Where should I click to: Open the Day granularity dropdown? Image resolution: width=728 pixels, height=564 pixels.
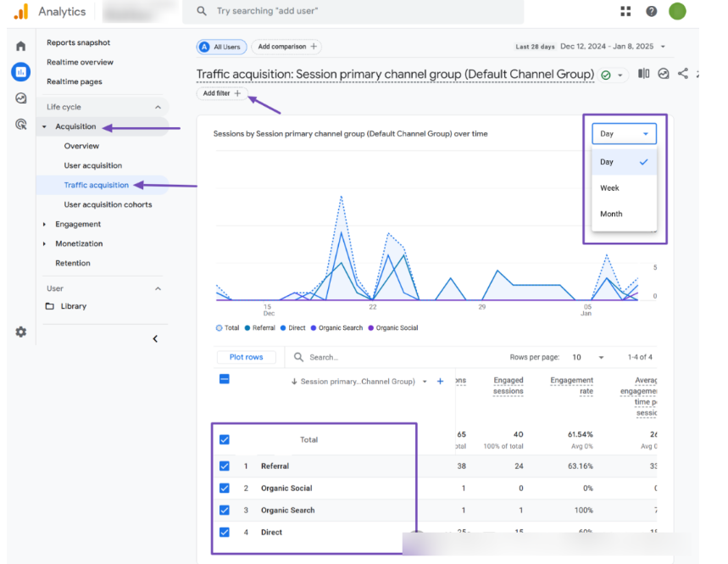625,133
